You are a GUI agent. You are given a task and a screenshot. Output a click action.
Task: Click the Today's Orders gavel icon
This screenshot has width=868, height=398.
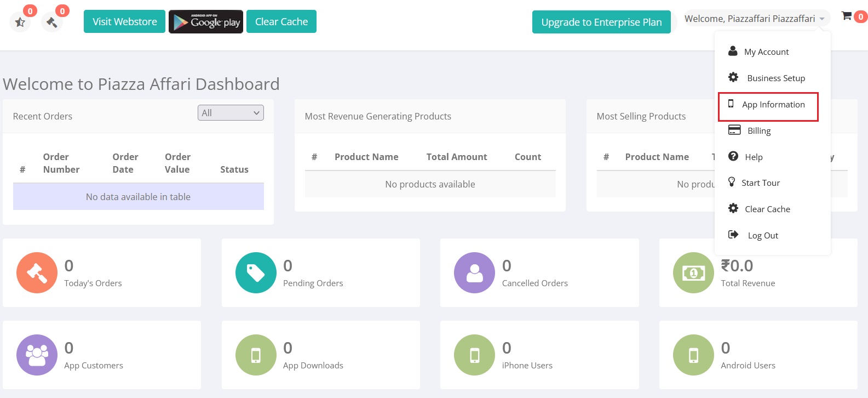[37, 272]
